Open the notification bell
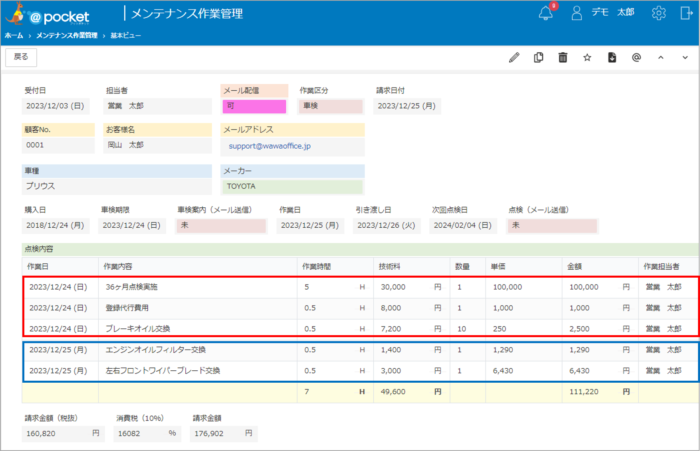This screenshot has height=451, width=700. (x=546, y=13)
